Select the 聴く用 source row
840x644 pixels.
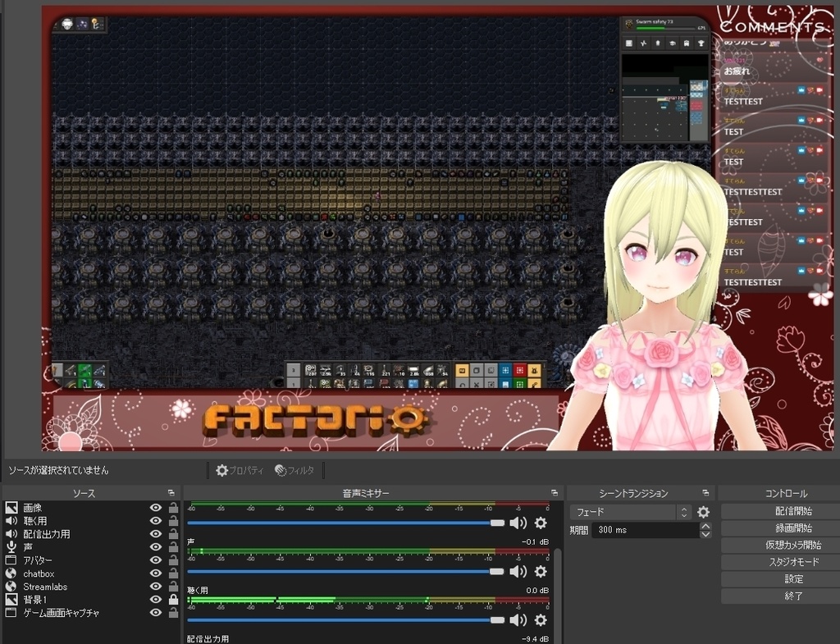[x=92, y=521]
